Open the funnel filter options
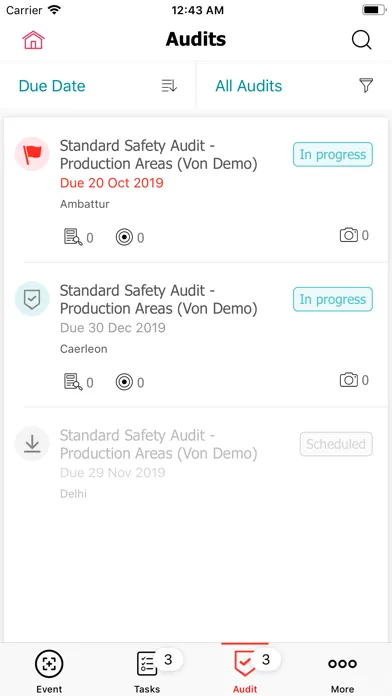 [366, 85]
